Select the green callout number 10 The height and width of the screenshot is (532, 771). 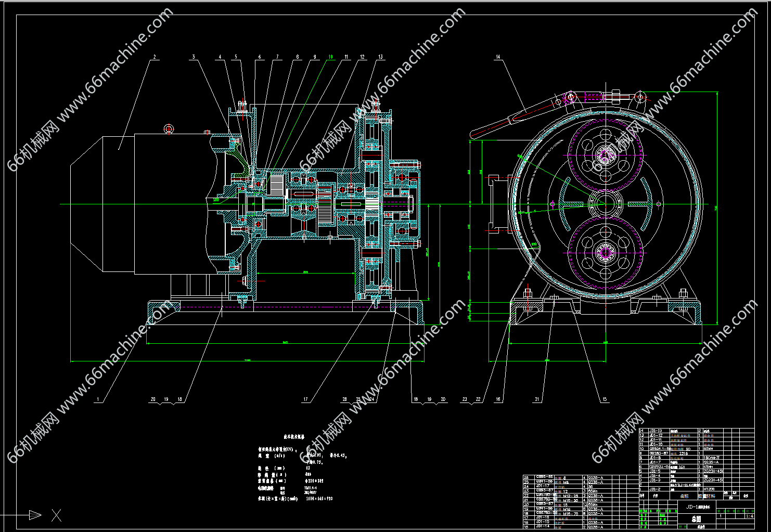click(x=330, y=57)
